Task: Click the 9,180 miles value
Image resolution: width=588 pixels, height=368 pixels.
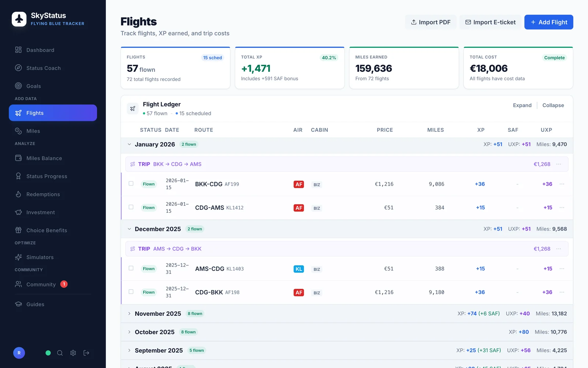Action: [437, 292]
